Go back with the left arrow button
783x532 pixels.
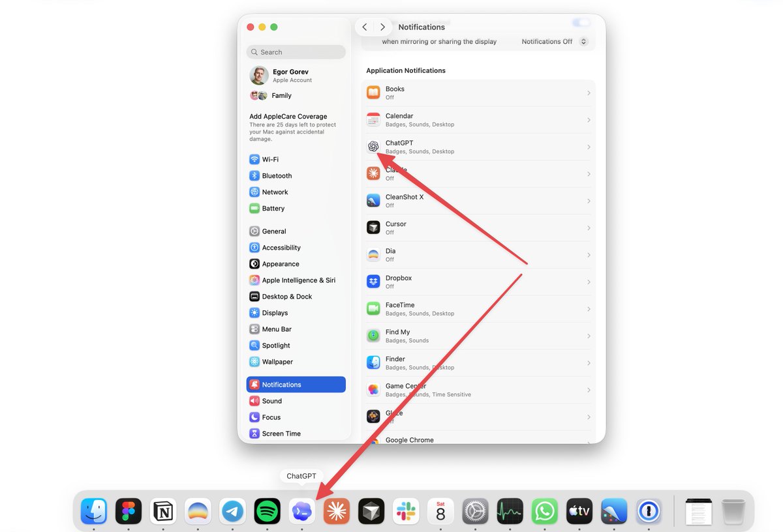click(365, 27)
